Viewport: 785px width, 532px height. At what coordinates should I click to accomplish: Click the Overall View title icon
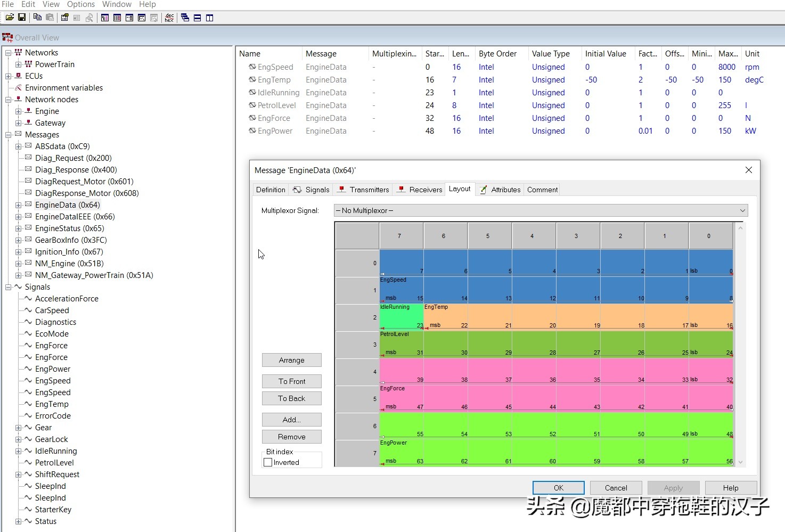pos(7,37)
